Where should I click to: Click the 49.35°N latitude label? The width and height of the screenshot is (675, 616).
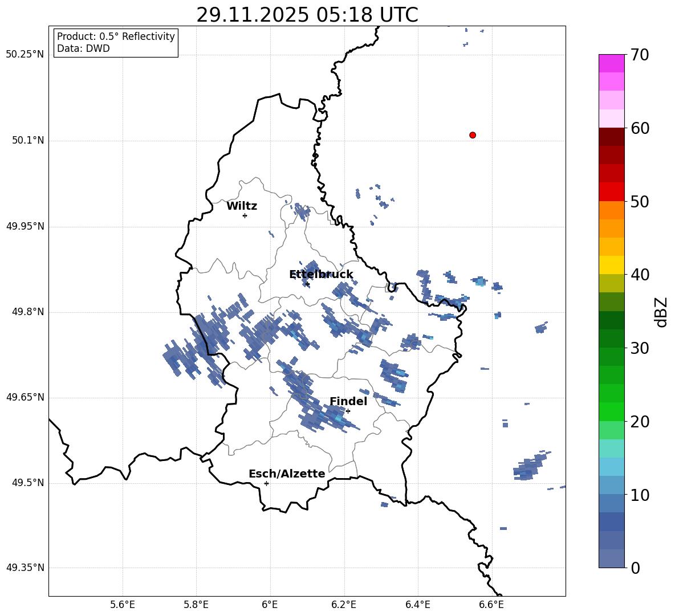(x=25, y=568)
